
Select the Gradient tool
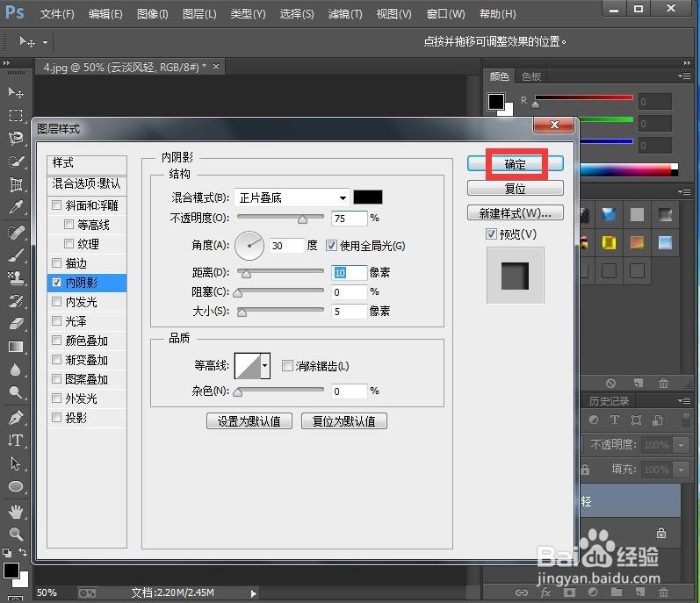[16, 348]
